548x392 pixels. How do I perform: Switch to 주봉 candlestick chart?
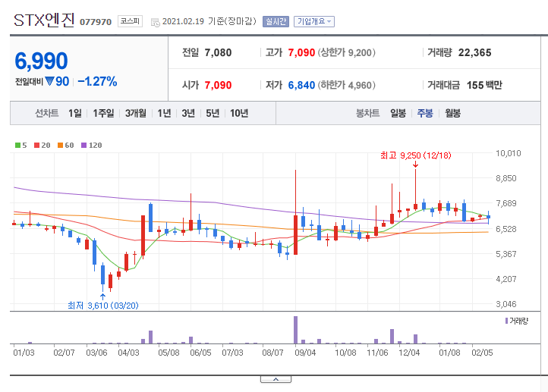[x=425, y=113]
